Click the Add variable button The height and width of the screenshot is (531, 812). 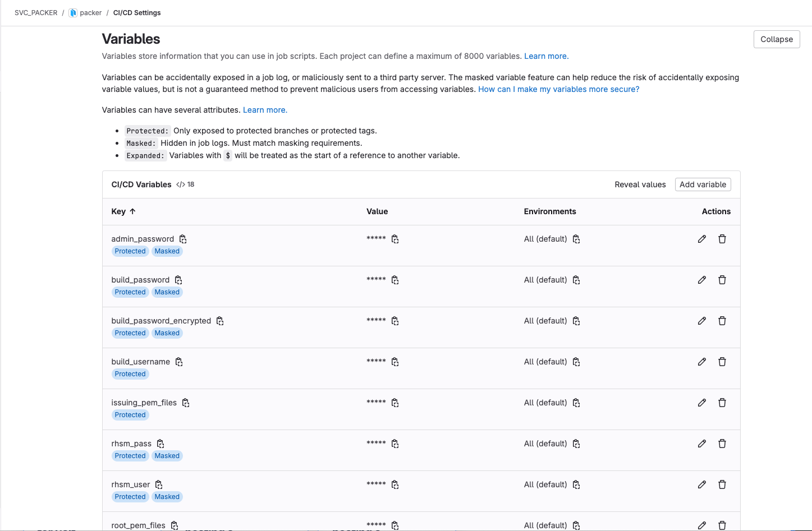tap(703, 184)
